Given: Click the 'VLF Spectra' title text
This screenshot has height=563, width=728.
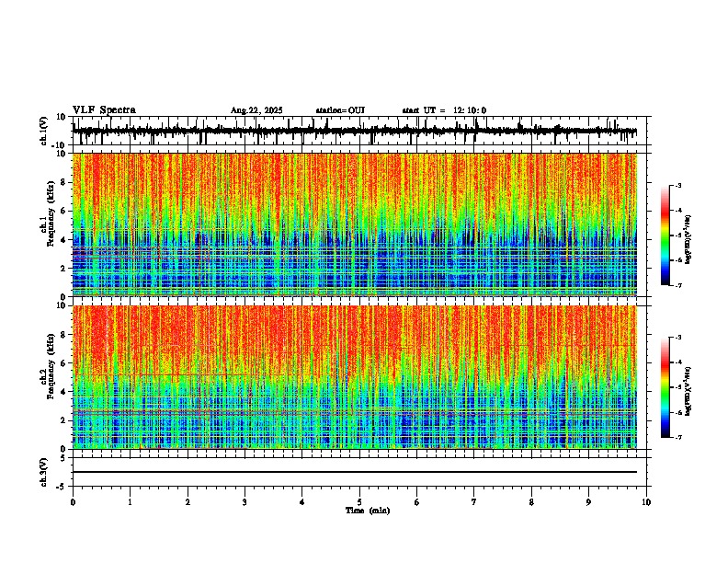Looking at the screenshot, I should pyautogui.click(x=104, y=110).
